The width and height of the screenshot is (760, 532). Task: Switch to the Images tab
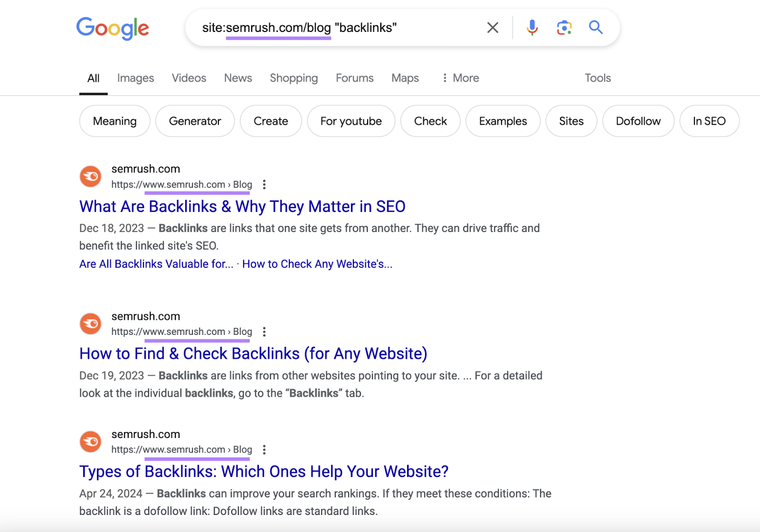coord(135,77)
